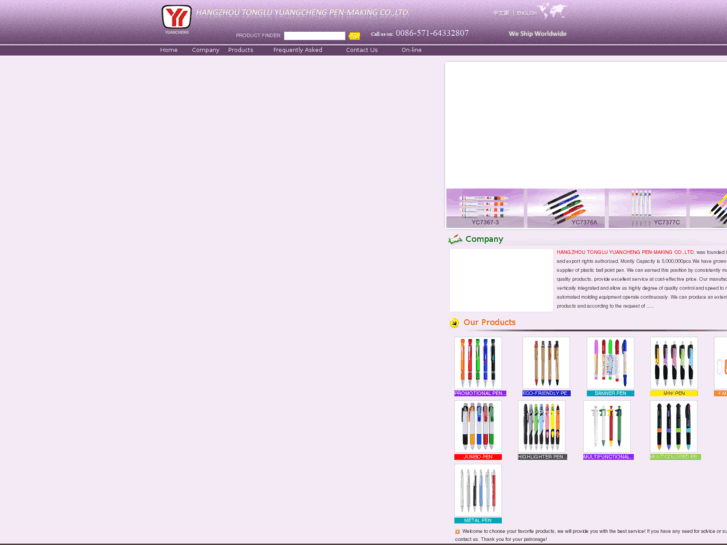Open the Jumbo Pen product image
Screen dimensions: 727x545
[478, 427]
